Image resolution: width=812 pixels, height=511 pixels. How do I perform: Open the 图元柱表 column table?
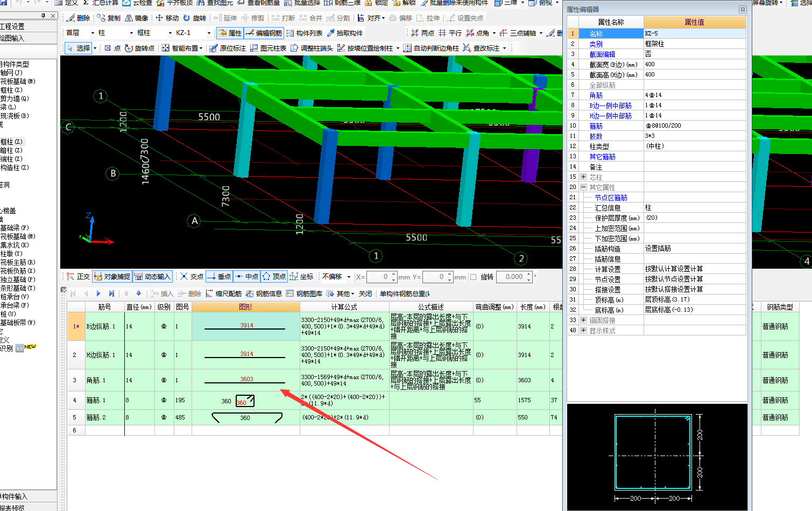268,48
